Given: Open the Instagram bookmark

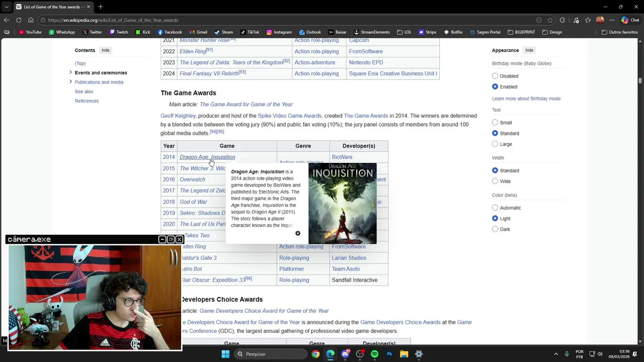Looking at the screenshot, I should 279,32.
